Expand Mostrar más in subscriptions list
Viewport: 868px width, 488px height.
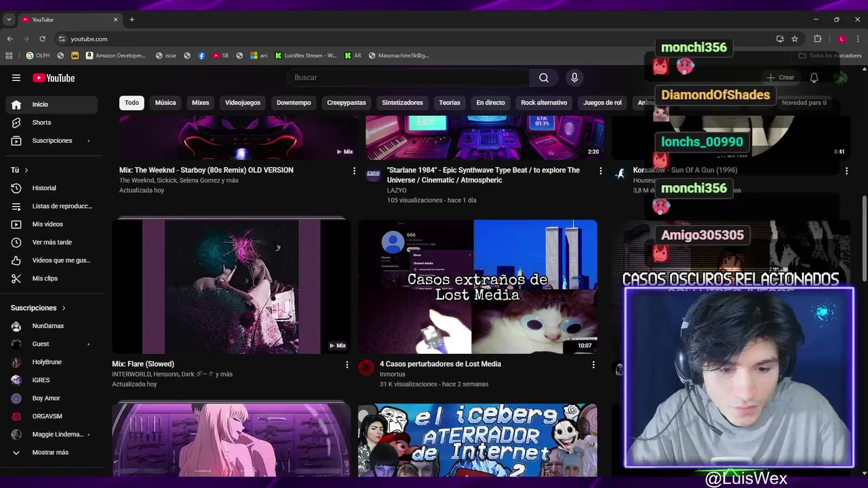[x=52, y=452]
